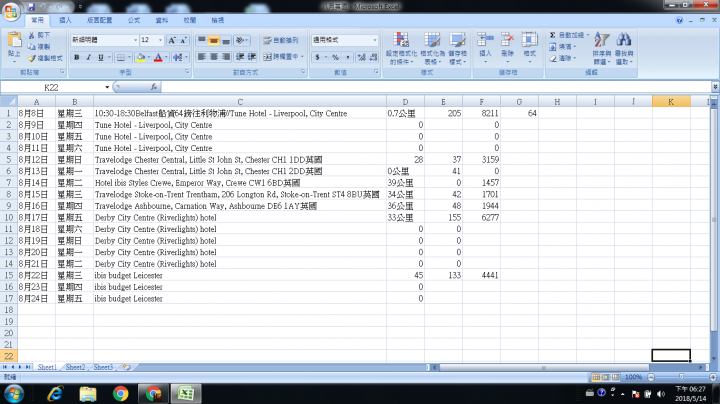Screen dimensions: 720x404
Task: Click the Office Button logo
Action: [11, 11]
